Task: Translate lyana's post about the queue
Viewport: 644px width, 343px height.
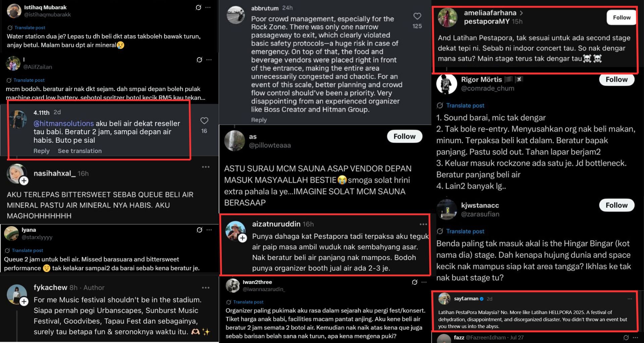Action: (27, 250)
